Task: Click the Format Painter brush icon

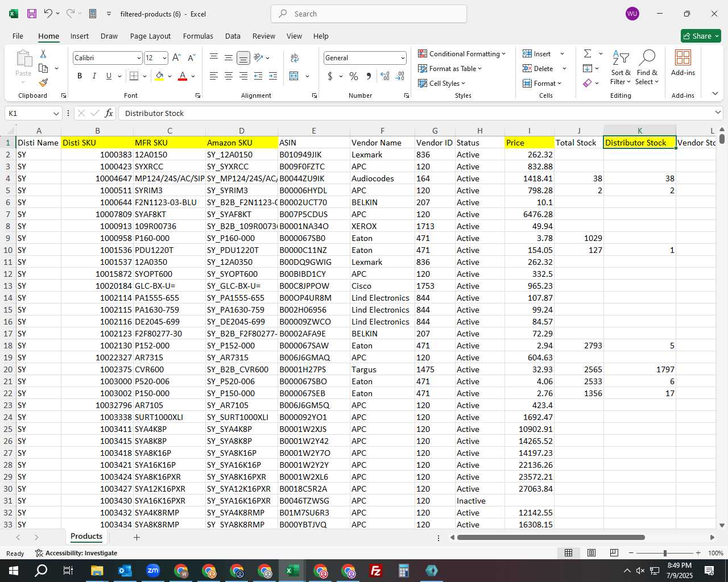Action: [43, 83]
